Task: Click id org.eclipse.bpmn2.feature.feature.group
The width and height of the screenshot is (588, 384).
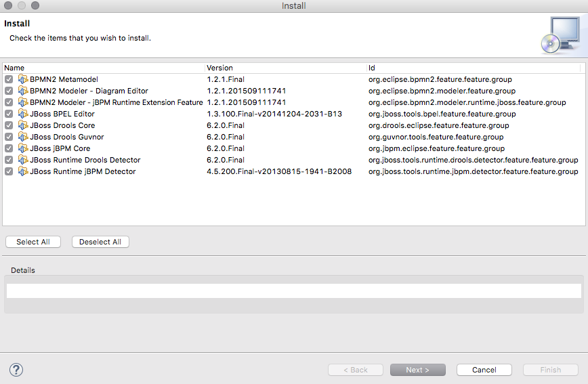Action: [x=440, y=79]
